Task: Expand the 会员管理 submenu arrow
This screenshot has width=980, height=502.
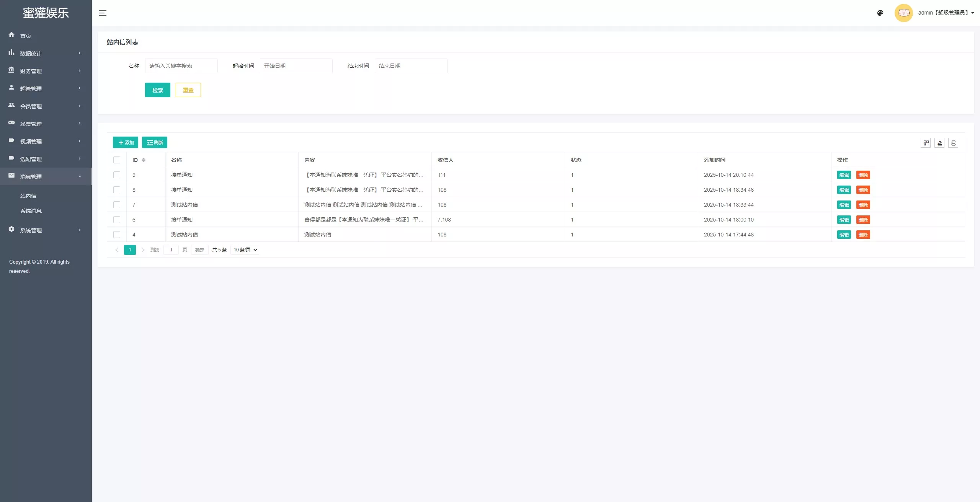Action: point(80,106)
